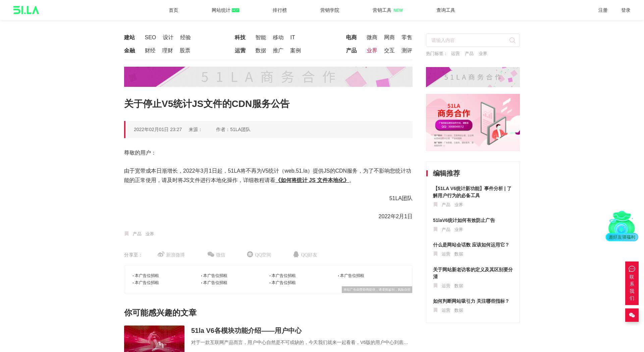The width and height of the screenshot is (644, 352).
Task: Click the 业界 tag below the article
Action: [150, 234]
